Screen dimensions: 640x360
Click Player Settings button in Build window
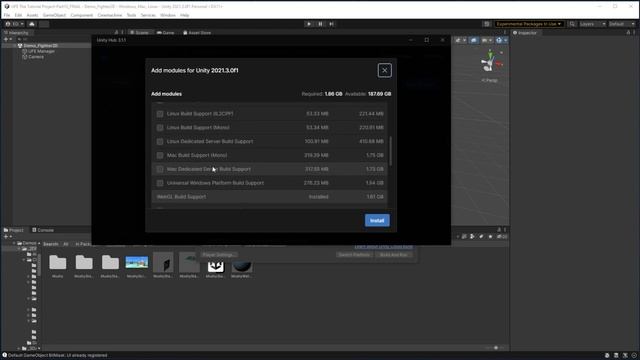click(x=219, y=255)
